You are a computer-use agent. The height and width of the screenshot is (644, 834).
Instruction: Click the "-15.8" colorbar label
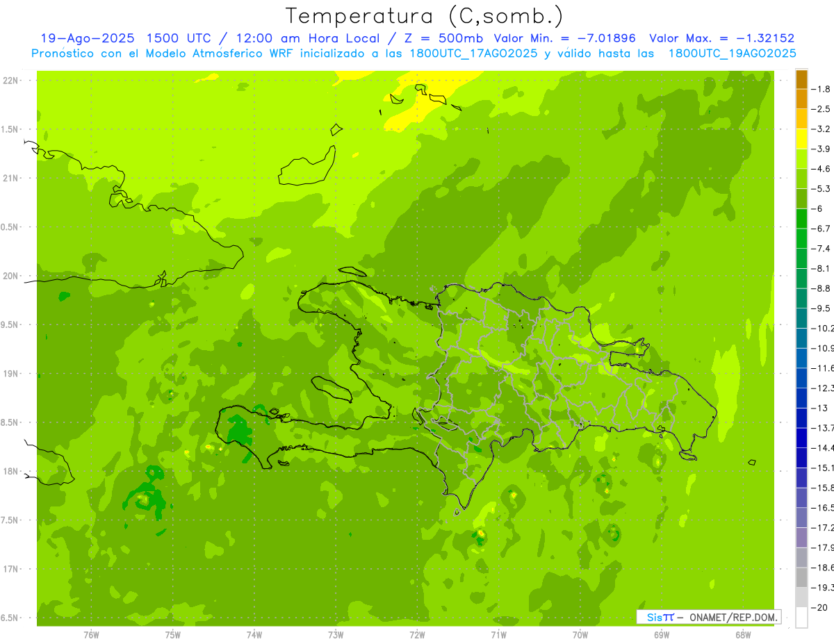click(822, 488)
